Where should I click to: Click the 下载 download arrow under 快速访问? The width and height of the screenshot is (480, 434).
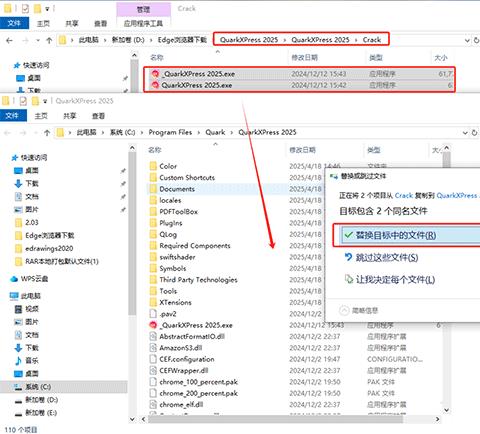[x=18, y=183]
